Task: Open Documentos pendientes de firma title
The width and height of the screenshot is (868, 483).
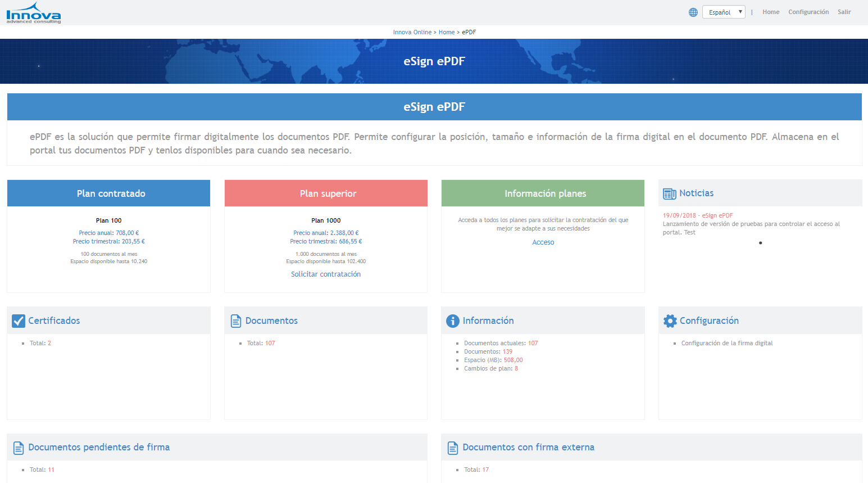Action: (x=99, y=448)
